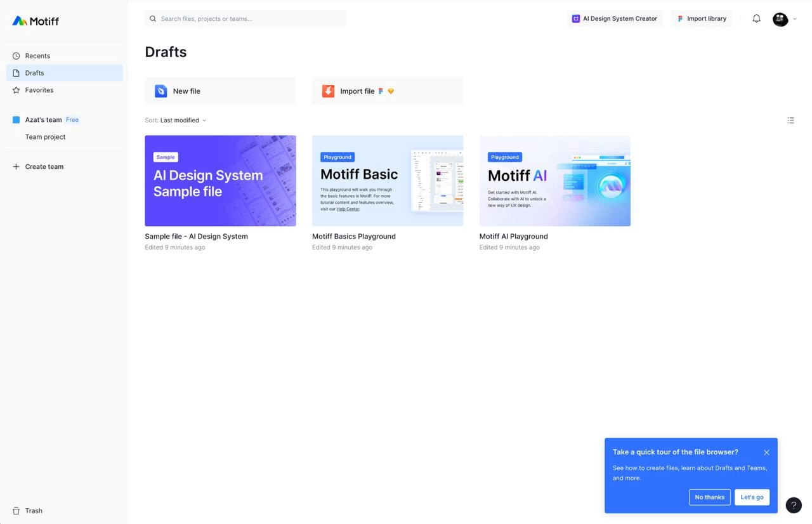Start the tour with Let's go
This screenshot has width=812, height=524.
(x=752, y=497)
